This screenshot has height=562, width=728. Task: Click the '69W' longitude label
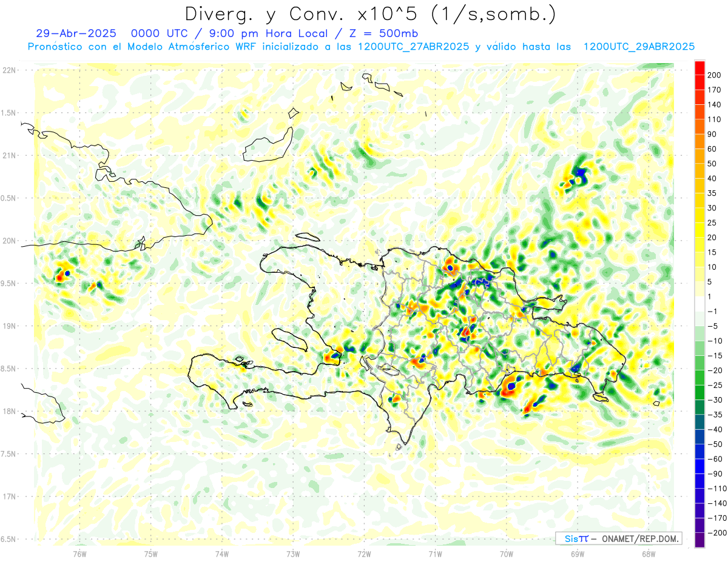click(578, 553)
